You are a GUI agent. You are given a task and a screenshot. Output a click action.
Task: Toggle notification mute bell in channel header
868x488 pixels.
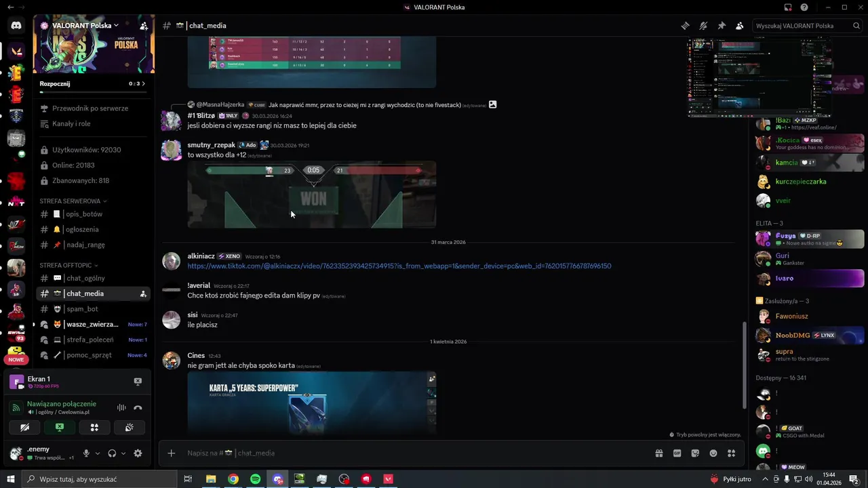tap(703, 26)
